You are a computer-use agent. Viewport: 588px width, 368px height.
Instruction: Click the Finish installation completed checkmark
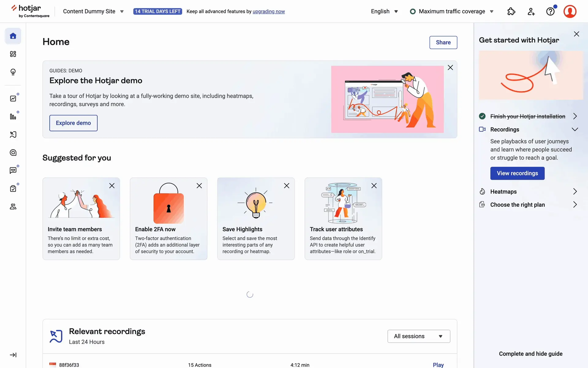tap(482, 116)
